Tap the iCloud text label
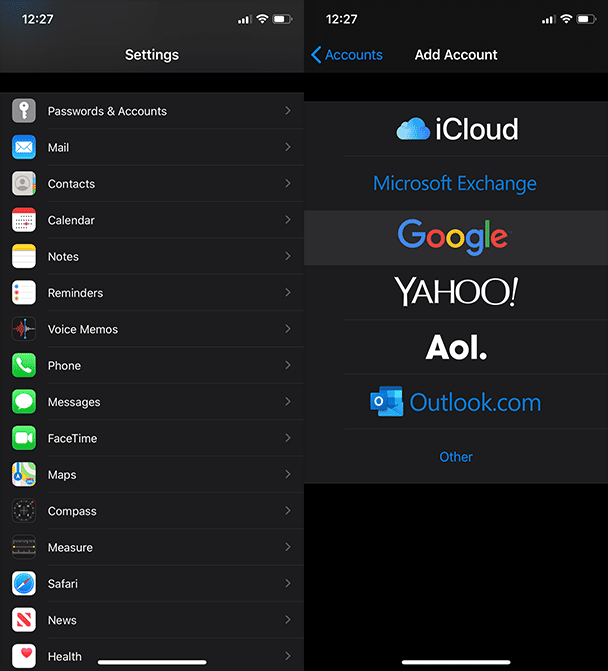The height and width of the screenshot is (671, 608). point(477,129)
